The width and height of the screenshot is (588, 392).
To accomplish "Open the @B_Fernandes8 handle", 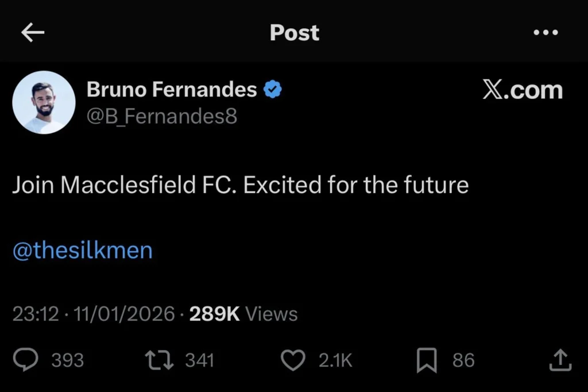I will pyautogui.click(x=161, y=116).
